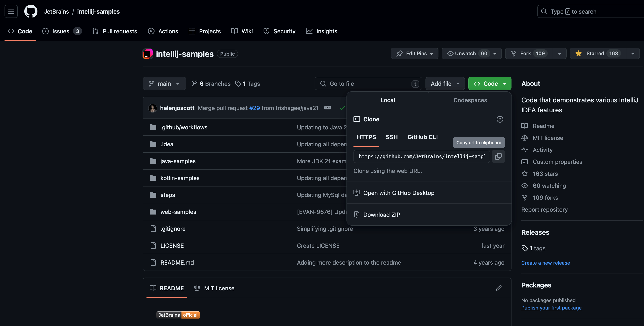The width and height of the screenshot is (644, 326).
Task: Click Download ZIP
Action: pyautogui.click(x=382, y=215)
